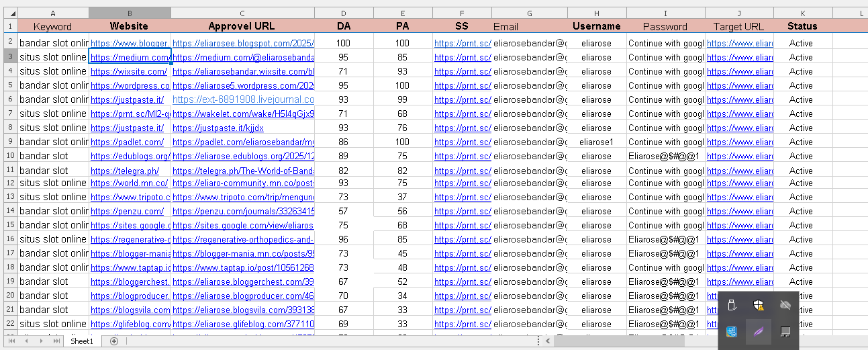Image resolution: width=868 pixels, height=350 pixels.
Task: Open the prnt.sc screenshot link in row 2
Action: tap(463, 43)
